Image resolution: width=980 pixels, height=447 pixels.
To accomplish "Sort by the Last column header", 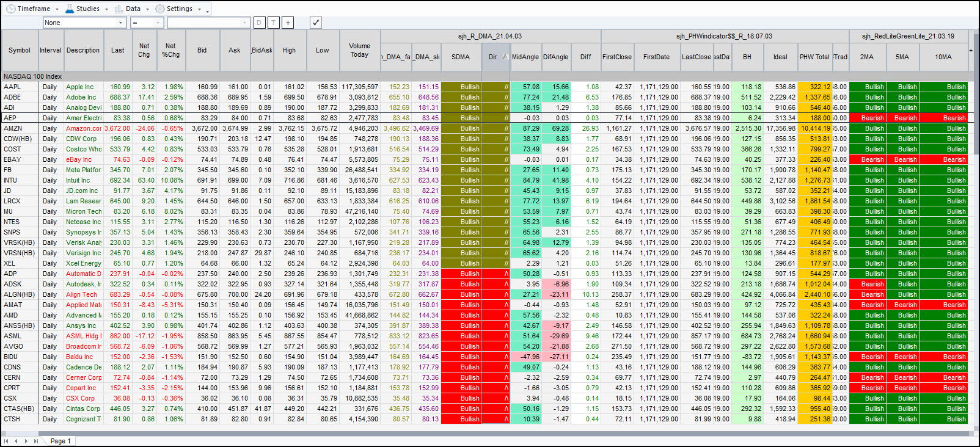I will [118, 50].
